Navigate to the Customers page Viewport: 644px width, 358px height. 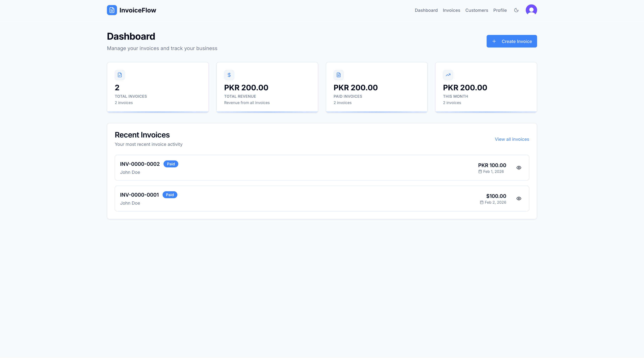(476, 10)
